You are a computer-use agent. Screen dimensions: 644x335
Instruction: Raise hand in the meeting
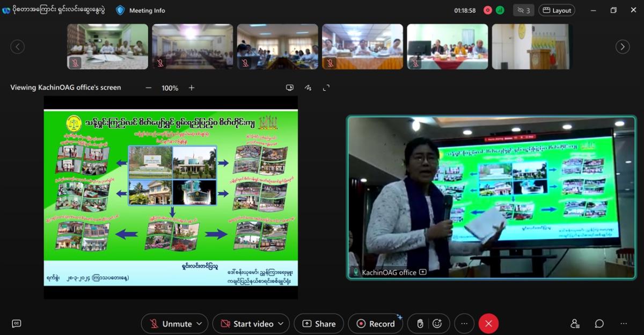[420, 324]
